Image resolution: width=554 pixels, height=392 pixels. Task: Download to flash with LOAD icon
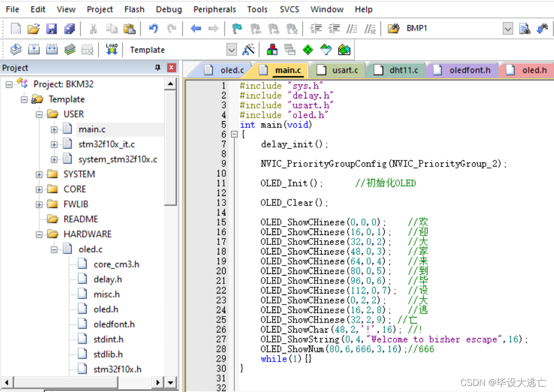[112, 49]
